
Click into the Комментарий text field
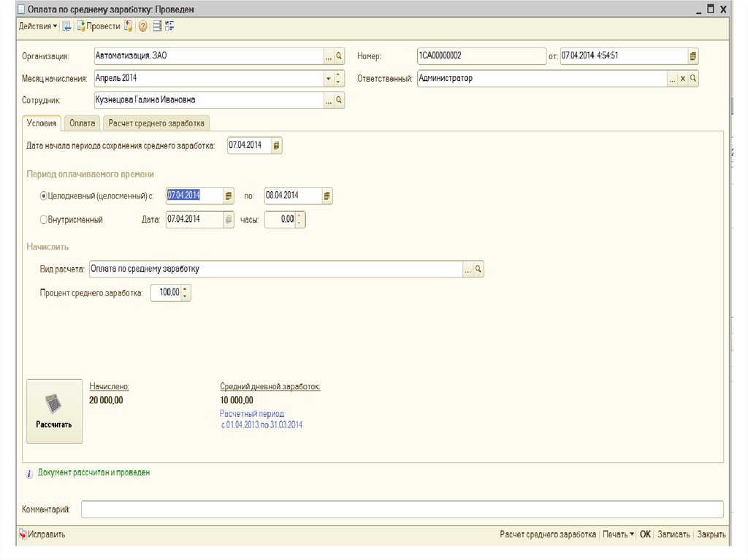(x=402, y=509)
